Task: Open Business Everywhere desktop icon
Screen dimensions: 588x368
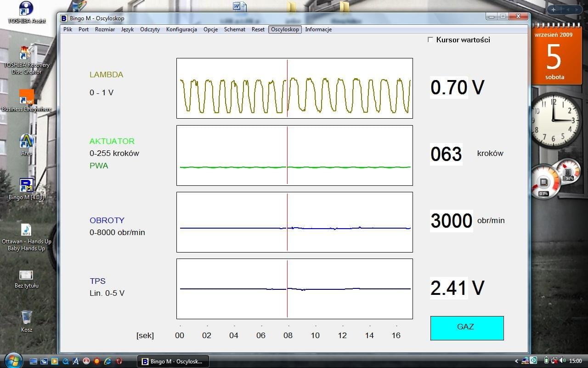Action: click(x=27, y=101)
